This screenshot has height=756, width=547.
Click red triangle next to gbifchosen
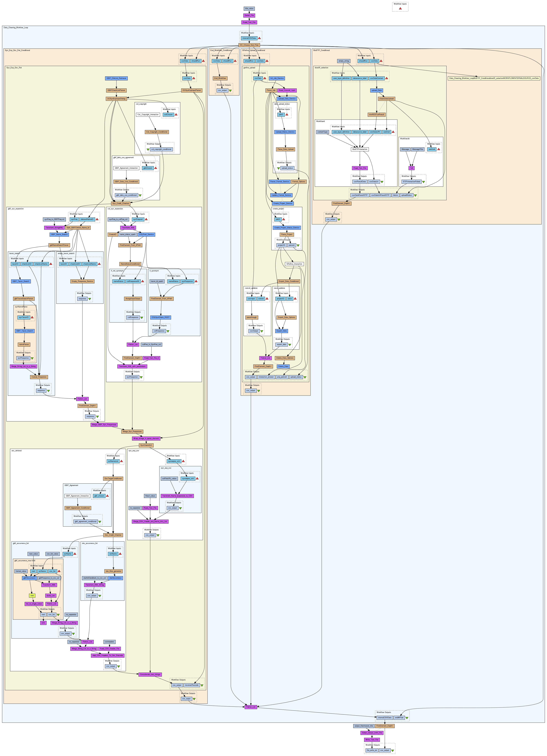click(155, 168)
